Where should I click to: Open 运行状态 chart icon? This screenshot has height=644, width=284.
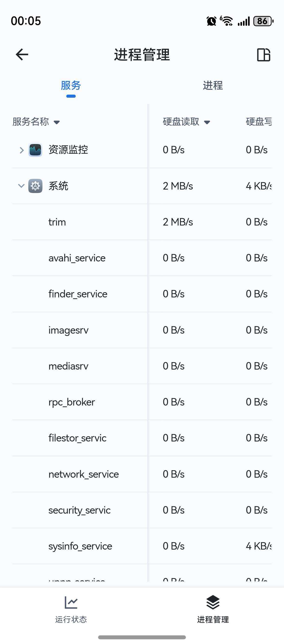point(71,602)
